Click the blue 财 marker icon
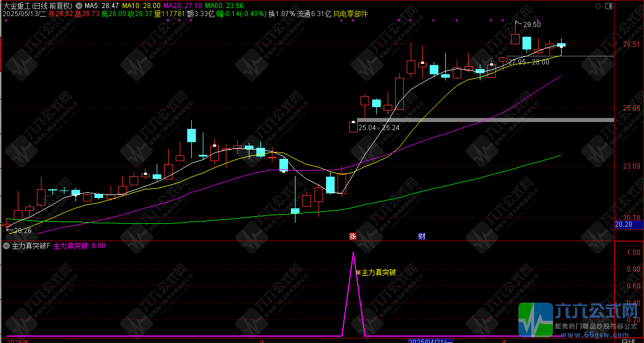The height and width of the screenshot is (343, 644). (422, 236)
